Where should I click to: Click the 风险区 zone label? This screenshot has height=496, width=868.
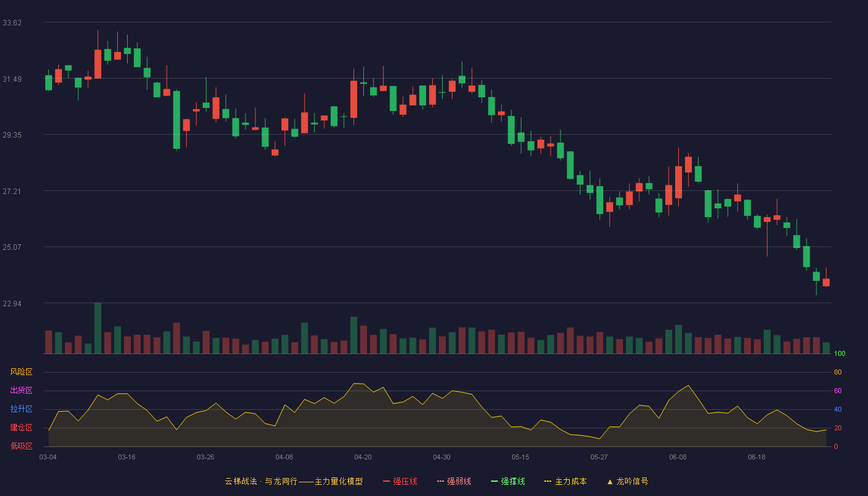(21, 372)
